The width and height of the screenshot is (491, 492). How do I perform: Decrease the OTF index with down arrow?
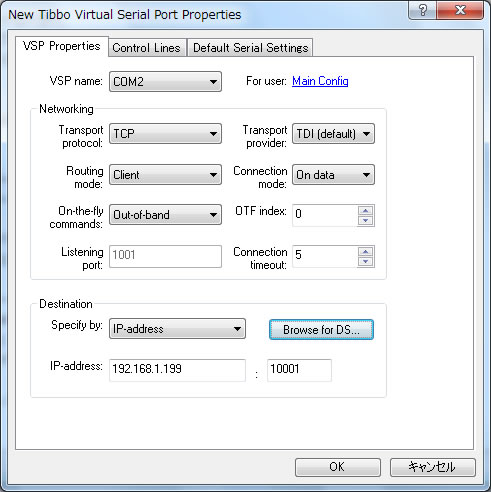(x=366, y=221)
